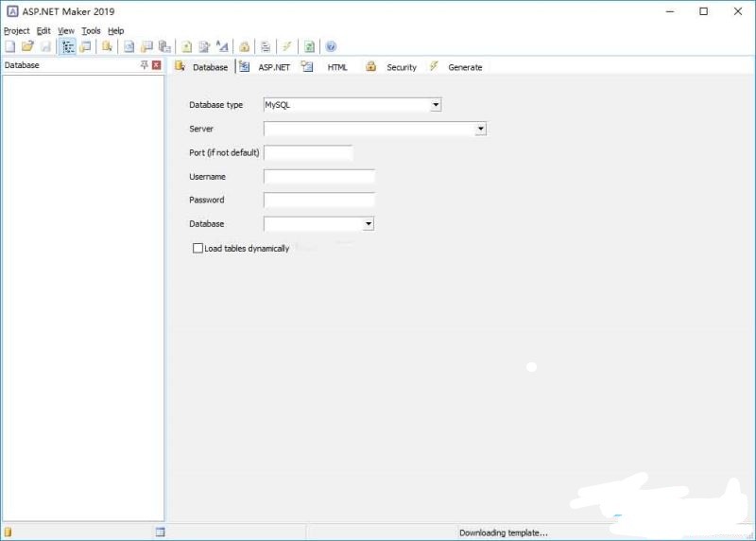
Task: Click the copy-style documents toolbar icon
Action: 164,46
